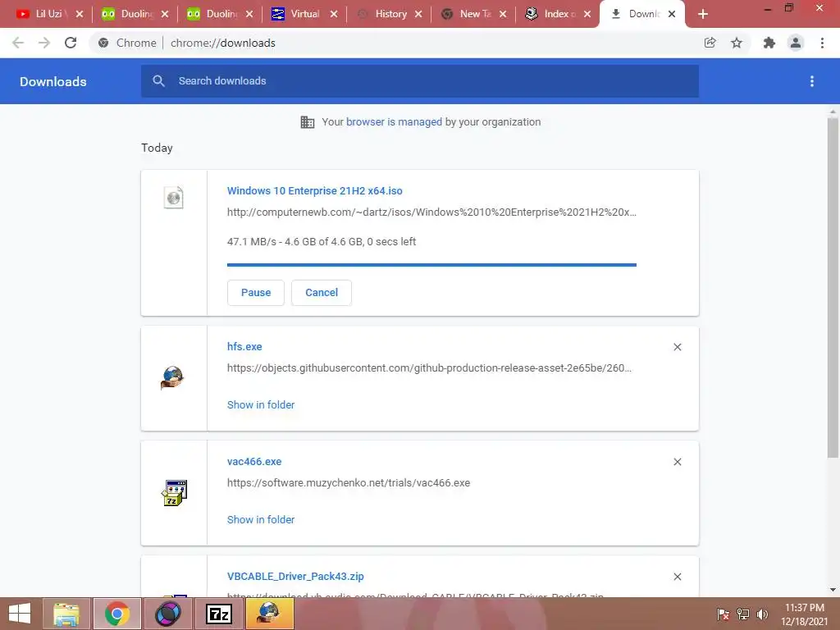840x630 pixels.
Task: Show vac466.exe in folder
Action: pos(261,519)
